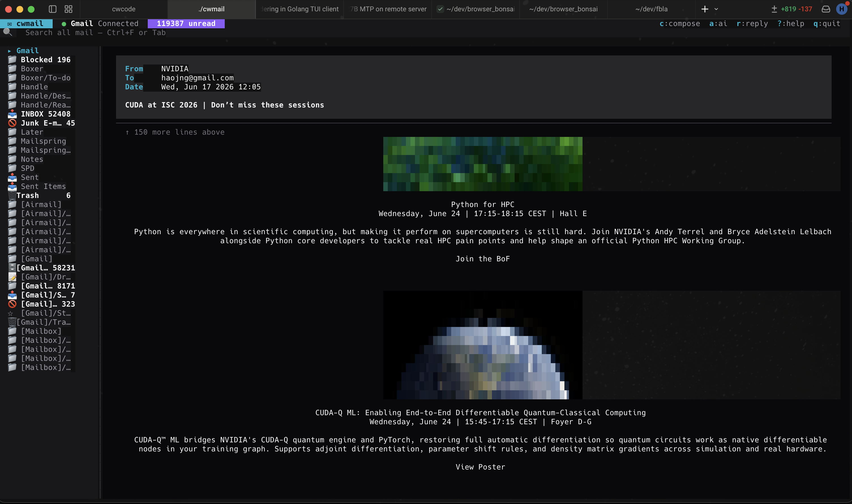Screen dimensions: 852x504
Task: Switch to the ./cwmail tab
Action: 211,9
